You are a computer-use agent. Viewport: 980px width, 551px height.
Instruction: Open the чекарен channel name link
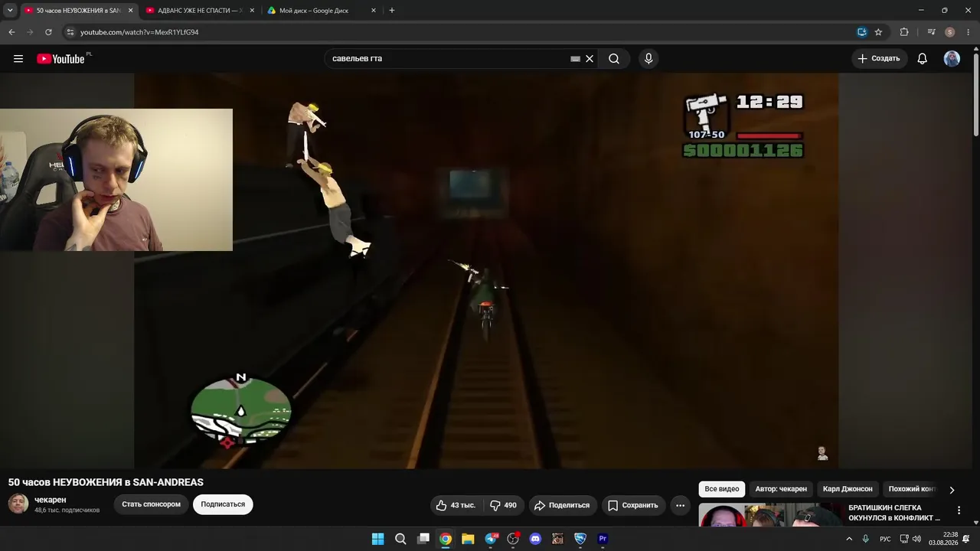click(51, 500)
